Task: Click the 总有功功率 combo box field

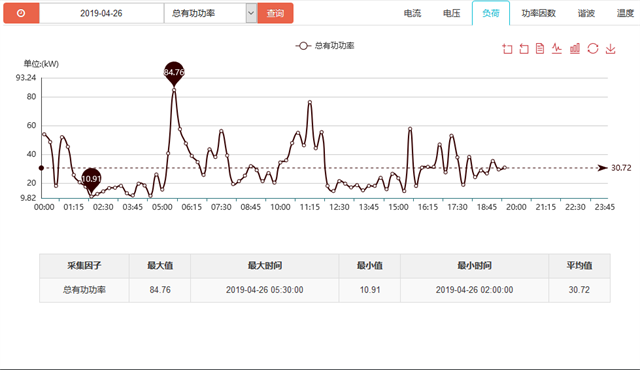Action: pos(210,13)
